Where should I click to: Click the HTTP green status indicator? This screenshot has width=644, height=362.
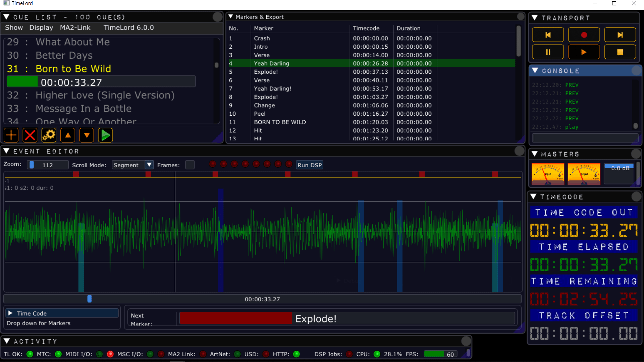click(297, 354)
